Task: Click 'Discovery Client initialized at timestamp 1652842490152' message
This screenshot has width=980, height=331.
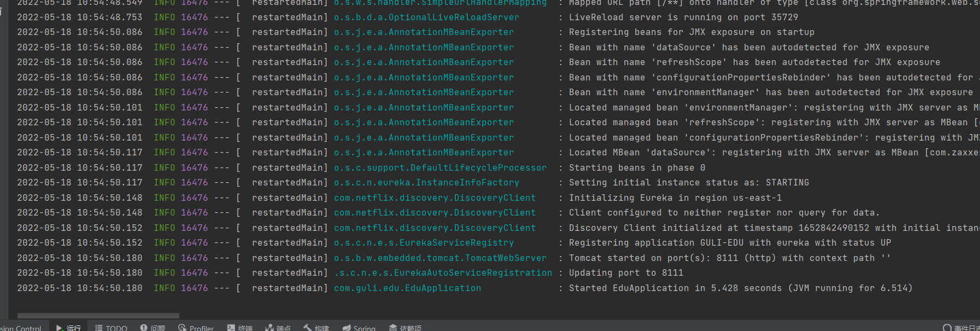Action: [x=774, y=228]
